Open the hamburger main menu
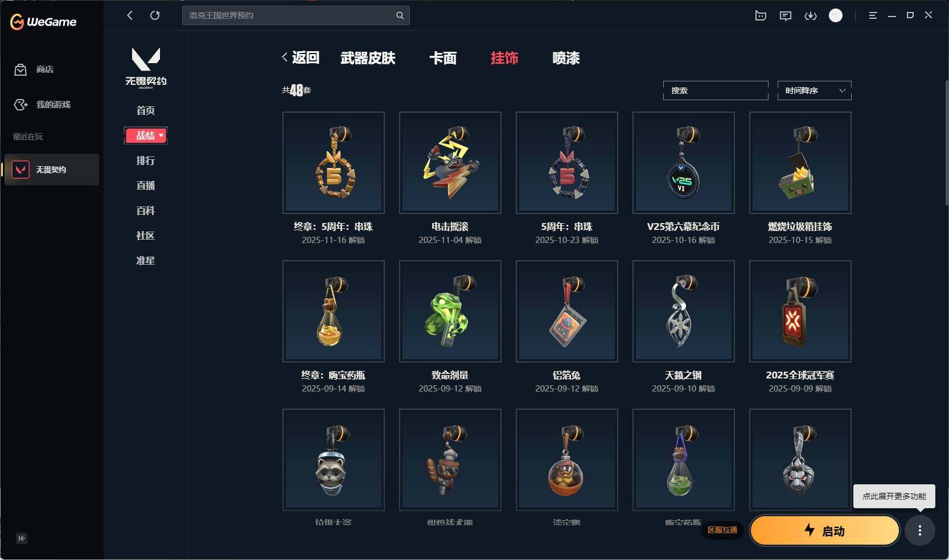This screenshot has height=560, width=949. pos(873,16)
